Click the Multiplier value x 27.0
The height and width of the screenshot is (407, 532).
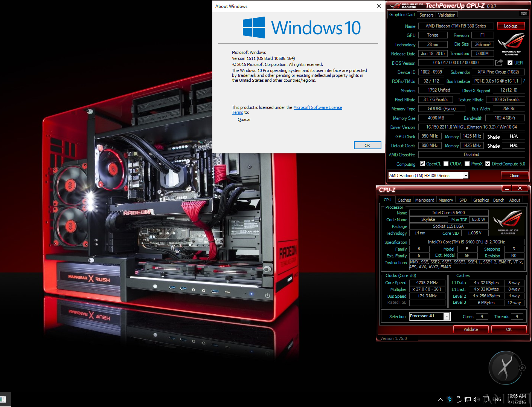pos(427,289)
